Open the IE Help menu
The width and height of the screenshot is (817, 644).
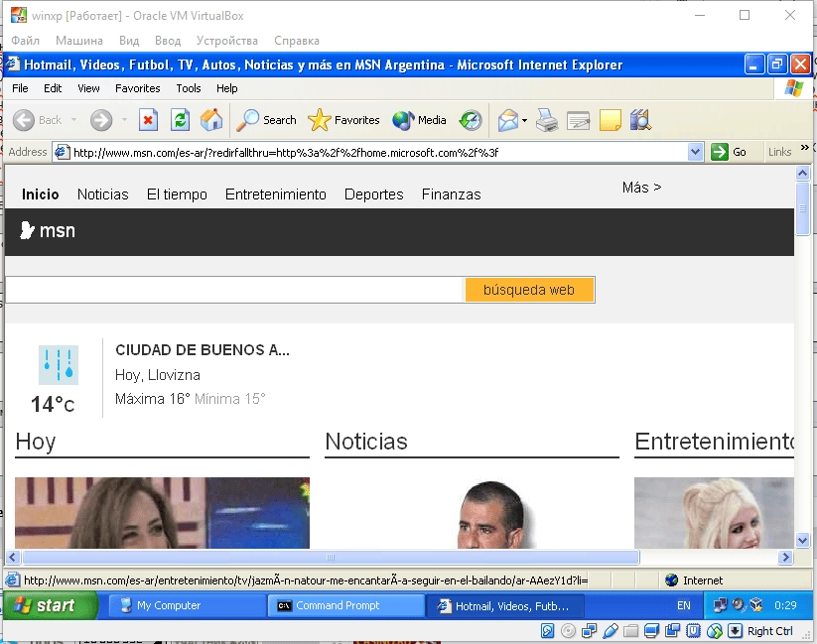click(x=226, y=88)
